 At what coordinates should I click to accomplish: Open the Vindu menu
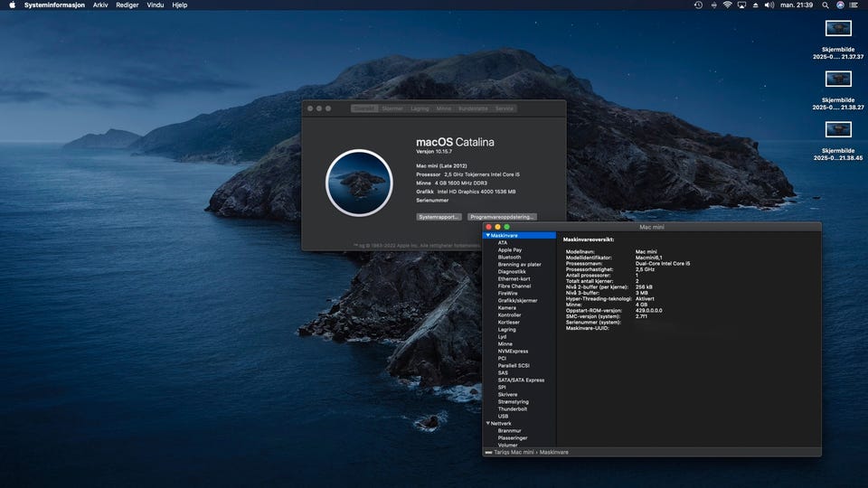coord(156,5)
